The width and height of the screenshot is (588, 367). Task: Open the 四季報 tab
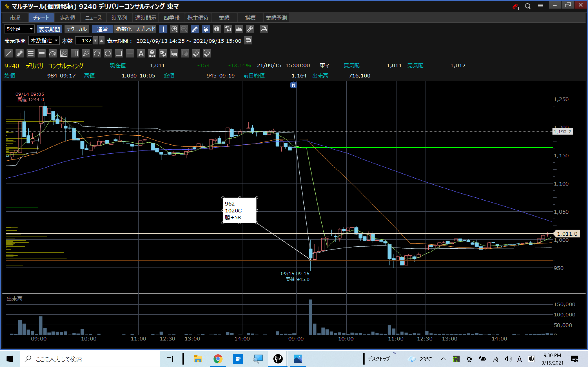[171, 18]
